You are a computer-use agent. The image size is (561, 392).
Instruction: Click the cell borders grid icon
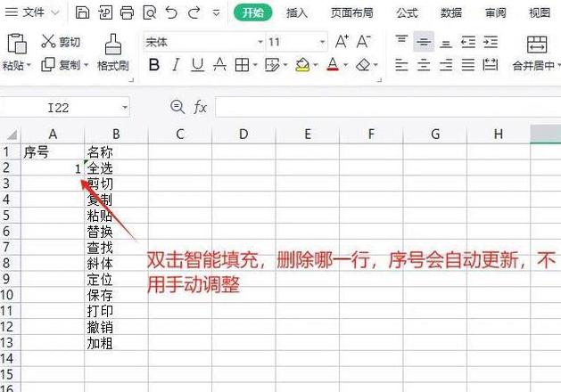click(242, 65)
